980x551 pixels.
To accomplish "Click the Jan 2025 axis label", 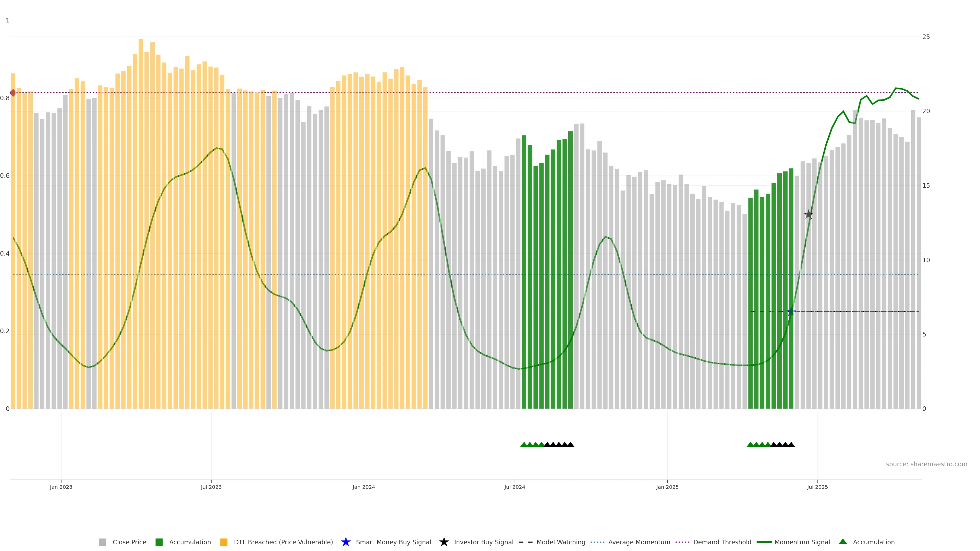I will pyautogui.click(x=667, y=487).
